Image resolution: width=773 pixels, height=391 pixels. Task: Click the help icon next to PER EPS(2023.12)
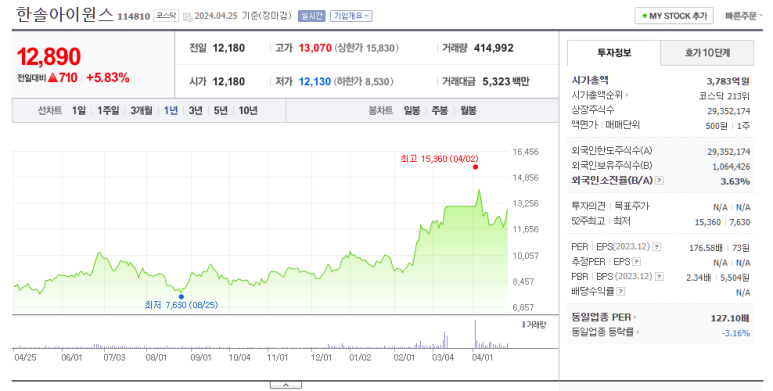(657, 247)
